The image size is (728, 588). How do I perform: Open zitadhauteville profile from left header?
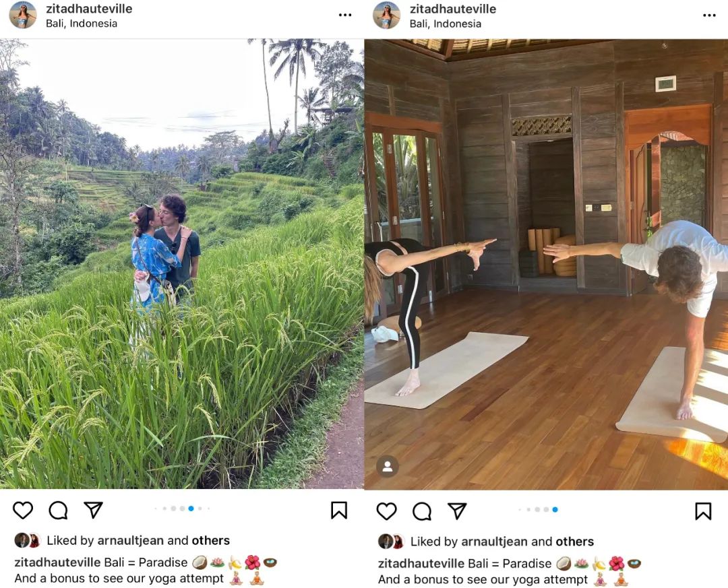[x=89, y=9]
